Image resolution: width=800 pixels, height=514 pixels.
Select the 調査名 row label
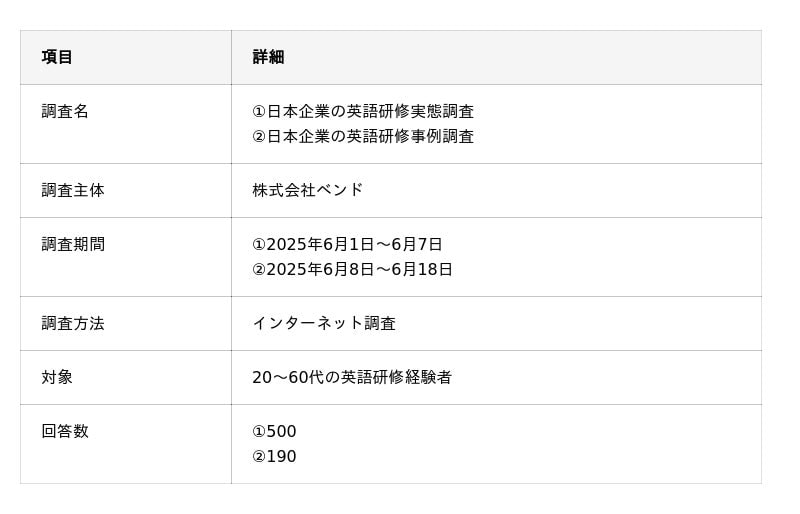pos(65,111)
